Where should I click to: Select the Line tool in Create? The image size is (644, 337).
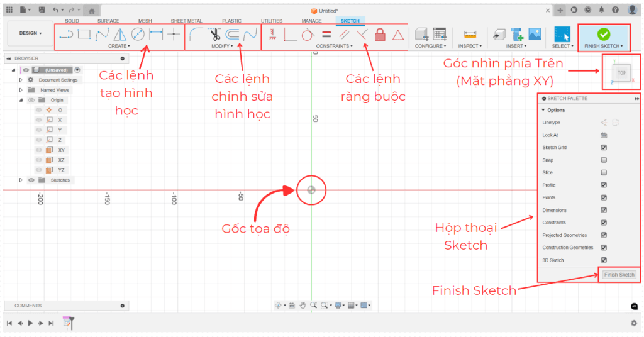point(65,35)
